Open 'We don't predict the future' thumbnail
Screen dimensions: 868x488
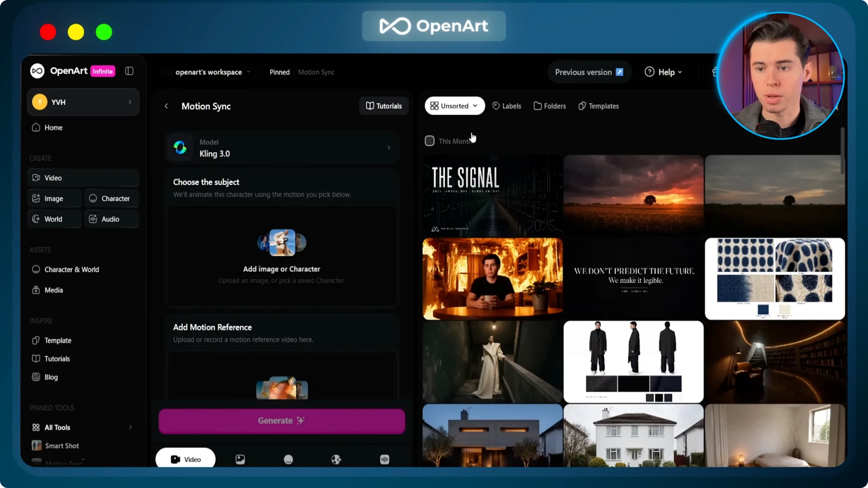click(633, 279)
